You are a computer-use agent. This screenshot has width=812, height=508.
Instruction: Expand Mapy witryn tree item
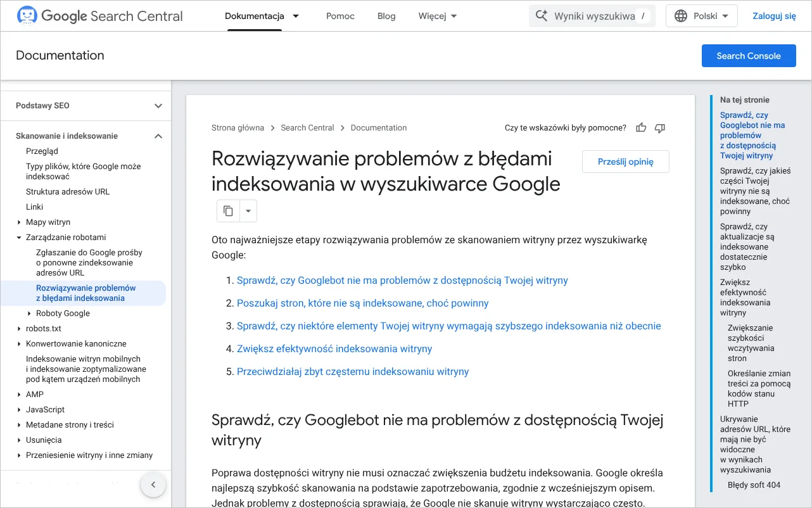coord(19,222)
